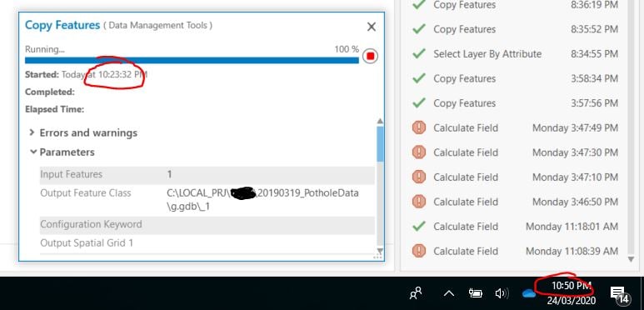Click success checkmark for Select Layer By Attribute
The height and width of the screenshot is (310, 644).
click(x=418, y=54)
